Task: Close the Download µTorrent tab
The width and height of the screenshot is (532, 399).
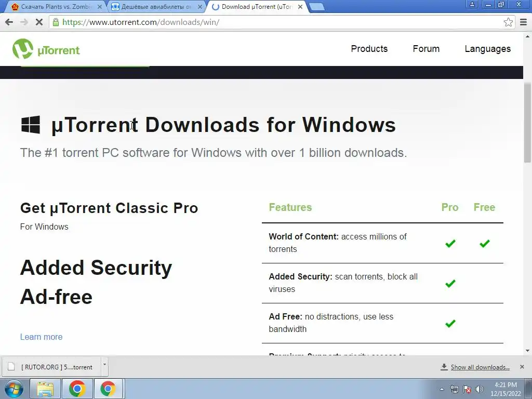Action: (x=300, y=7)
